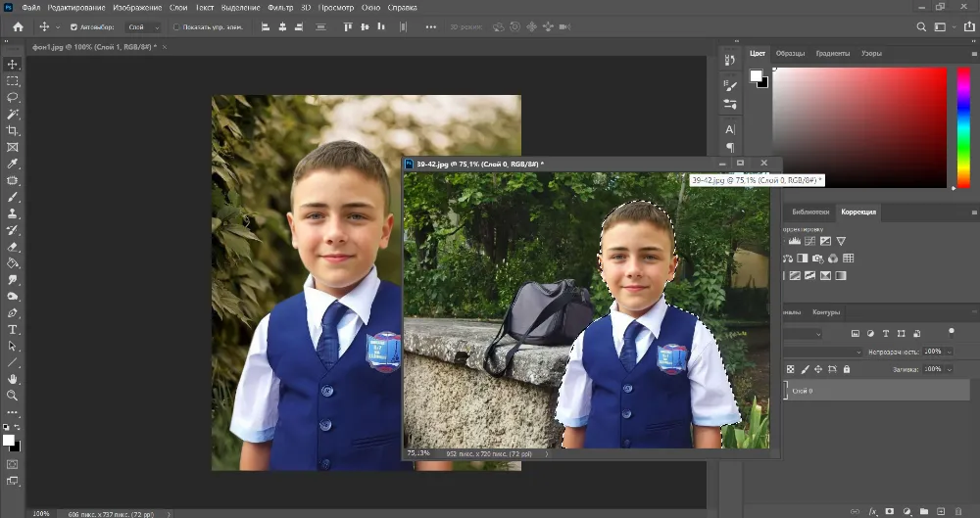
Task: Open the Слой auto-select dropdown
Action: pos(144,27)
